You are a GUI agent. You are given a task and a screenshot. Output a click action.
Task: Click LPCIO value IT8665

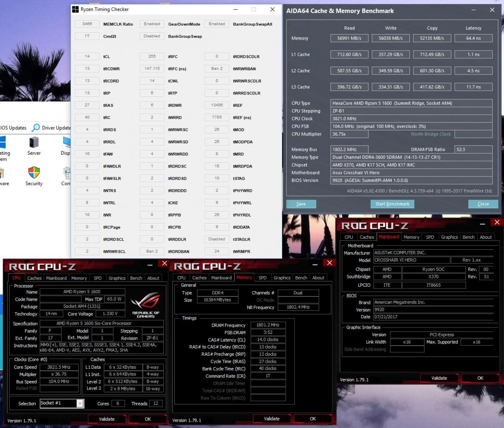[434, 285]
